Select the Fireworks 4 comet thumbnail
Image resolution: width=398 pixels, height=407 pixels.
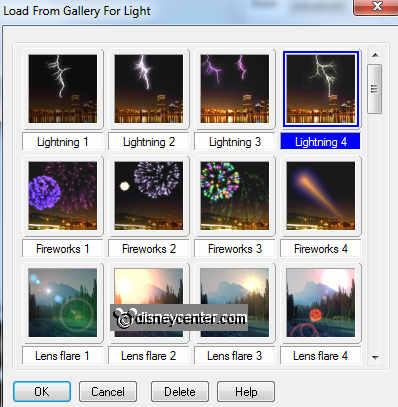[x=321, y=196]
